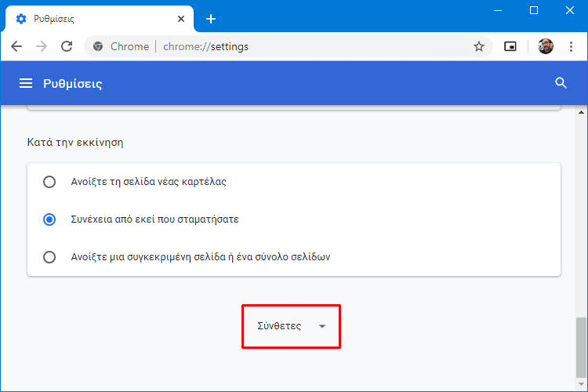Reload the settings page
Image resolution: width=588 pixels, height=392 pixels.
(67, 46)
